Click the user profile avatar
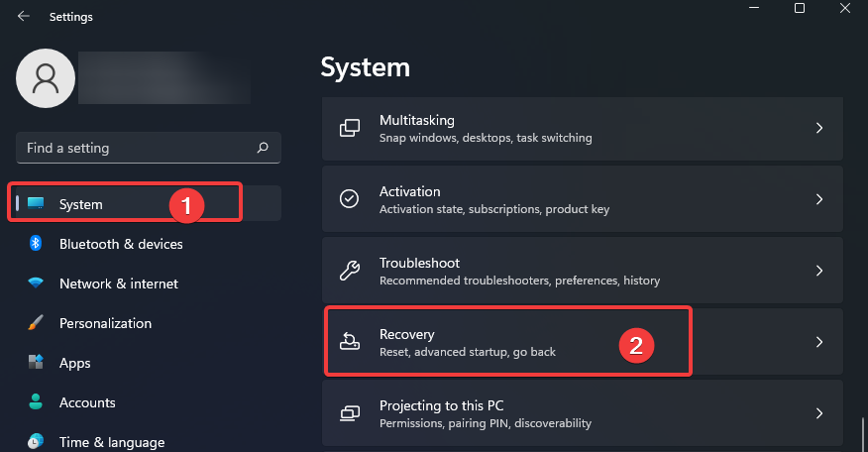The width and height of the screenshot is (868, 452). (46, 78)
